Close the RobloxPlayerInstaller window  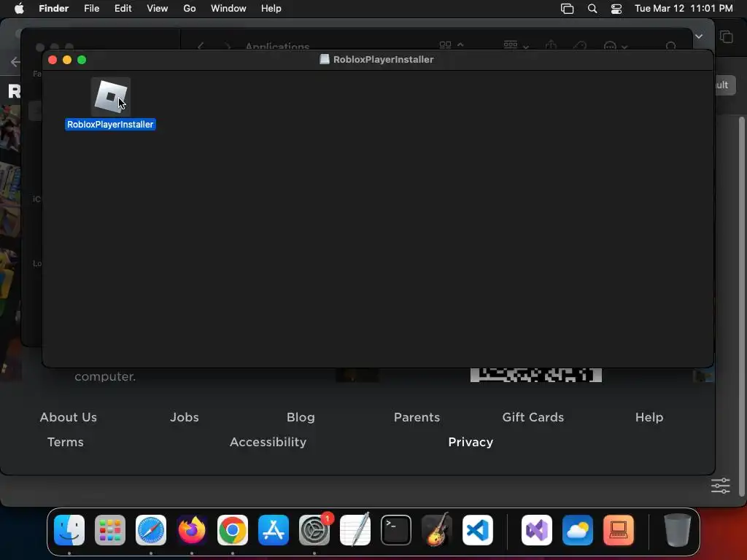click(x=53, y=60)
